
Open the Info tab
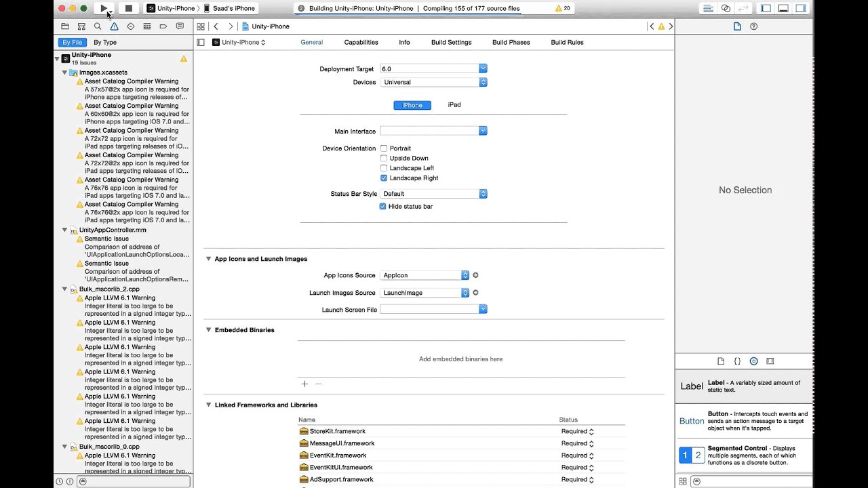click(404, 42)
